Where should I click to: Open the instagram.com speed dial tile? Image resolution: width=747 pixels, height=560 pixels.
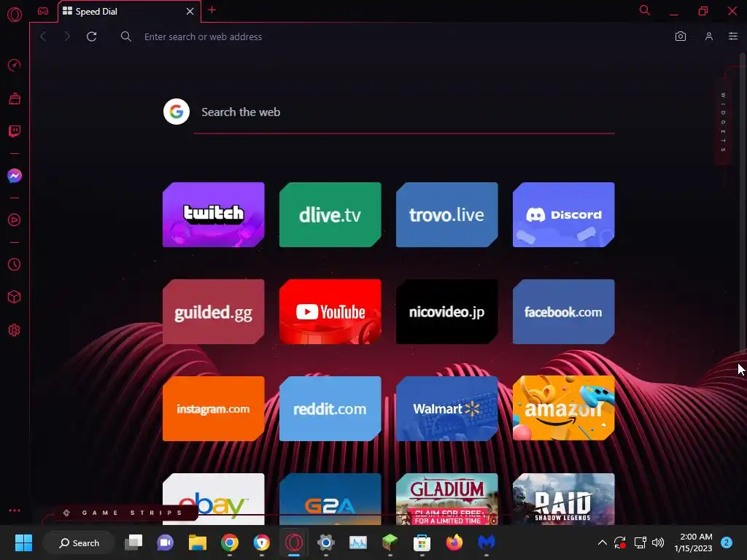tap(214, 408)
